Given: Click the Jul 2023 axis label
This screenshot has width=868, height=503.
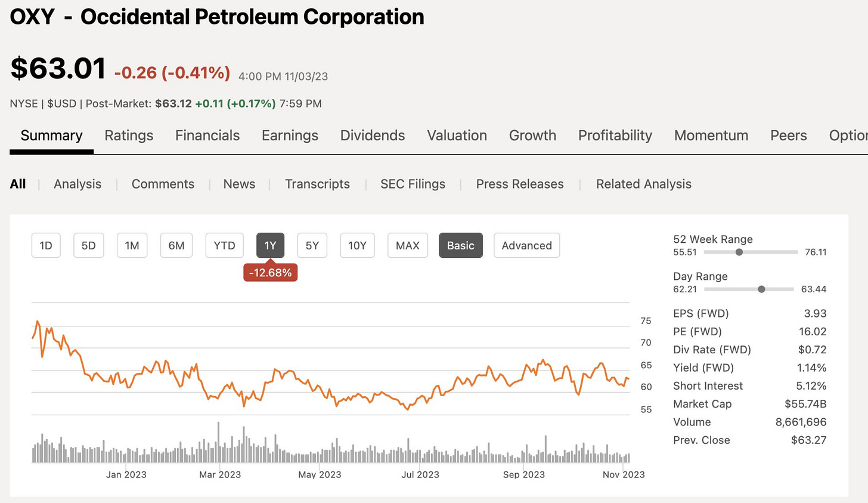Looking at the screenshot, I should [x=420, y=474].
